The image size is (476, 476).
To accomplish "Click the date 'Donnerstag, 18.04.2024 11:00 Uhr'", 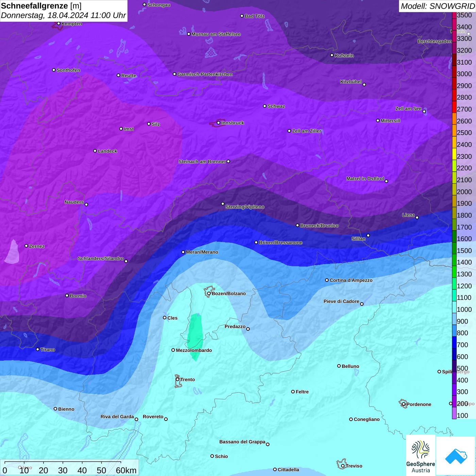I will coord(64,16).
